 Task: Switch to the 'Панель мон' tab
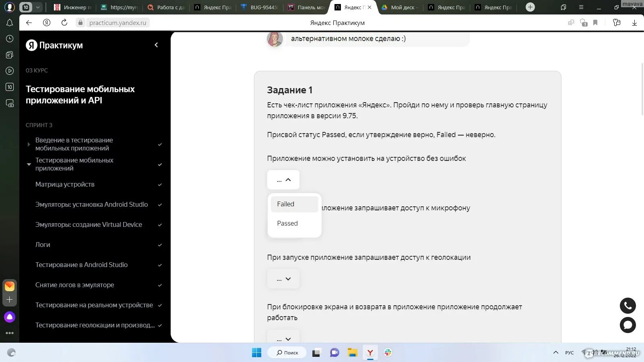[306, 7]
